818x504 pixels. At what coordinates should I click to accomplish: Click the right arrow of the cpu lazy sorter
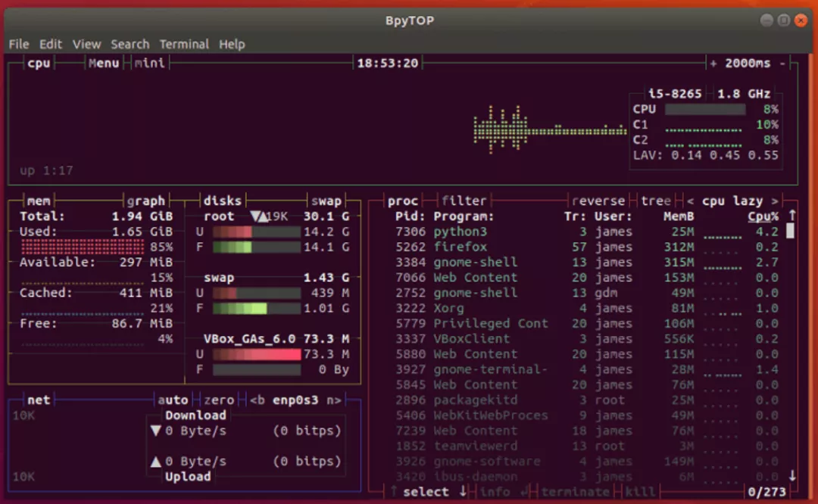[773, 201]
